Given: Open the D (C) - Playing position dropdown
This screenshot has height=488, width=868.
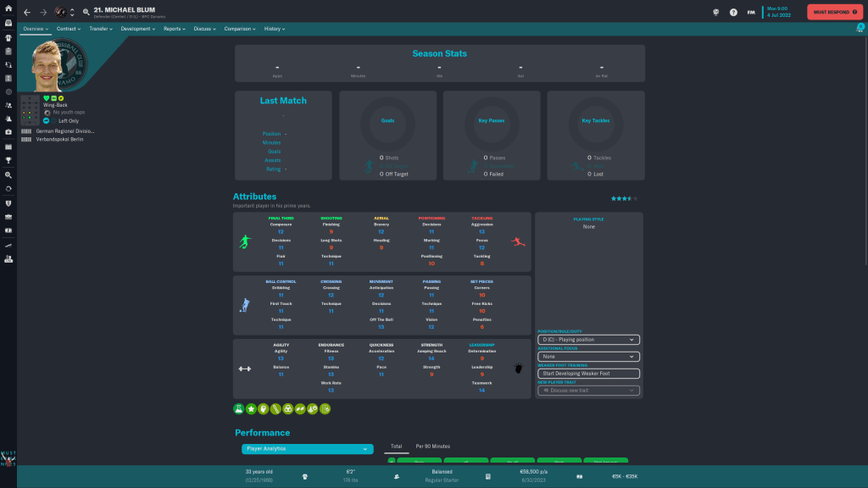Looking at the screenshot, I should click(x=587, y=340).
